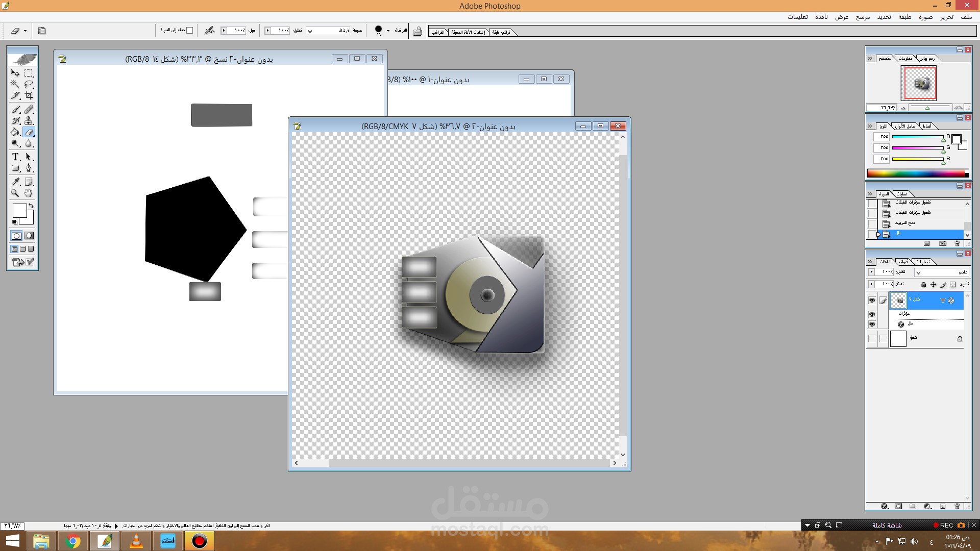Select the Hand tool
980x551 pixels.
tap(29, 193)
